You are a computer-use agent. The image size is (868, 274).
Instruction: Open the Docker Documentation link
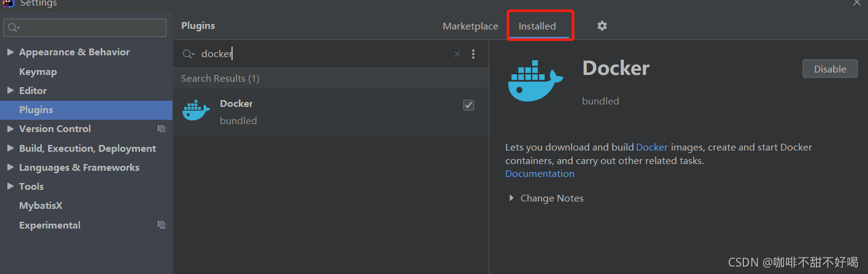[x=540, y=174]
